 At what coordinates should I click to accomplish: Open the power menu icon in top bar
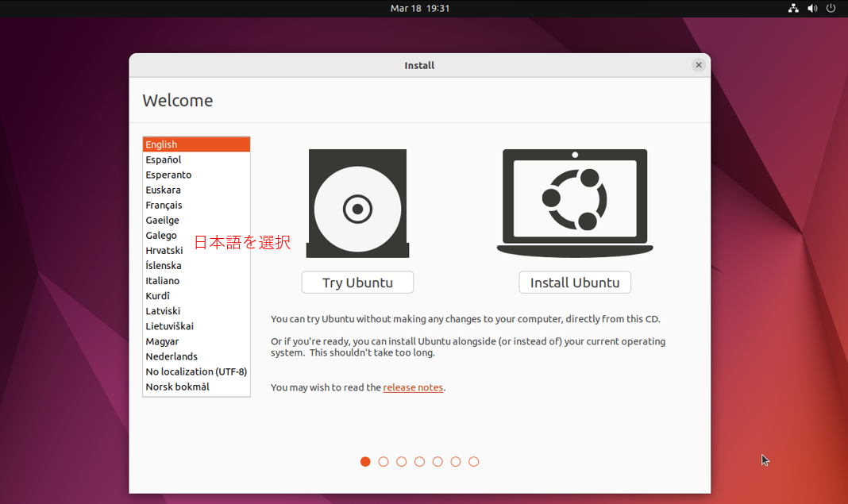(831, 8)
